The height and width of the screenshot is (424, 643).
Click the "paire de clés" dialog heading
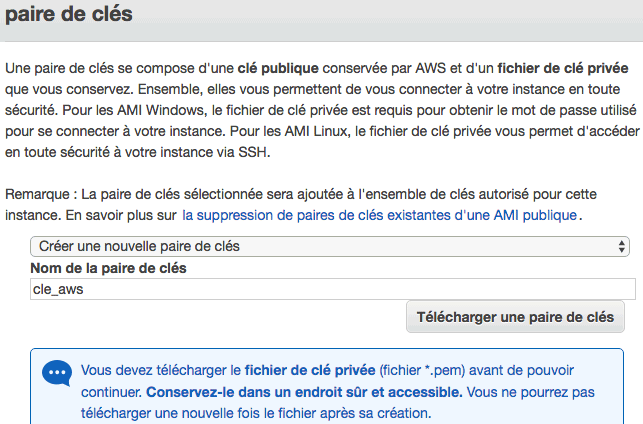coord(69,14)
